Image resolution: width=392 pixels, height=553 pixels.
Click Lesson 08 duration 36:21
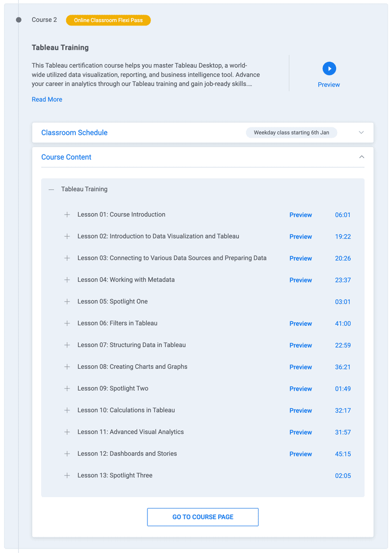pos(343,367)
